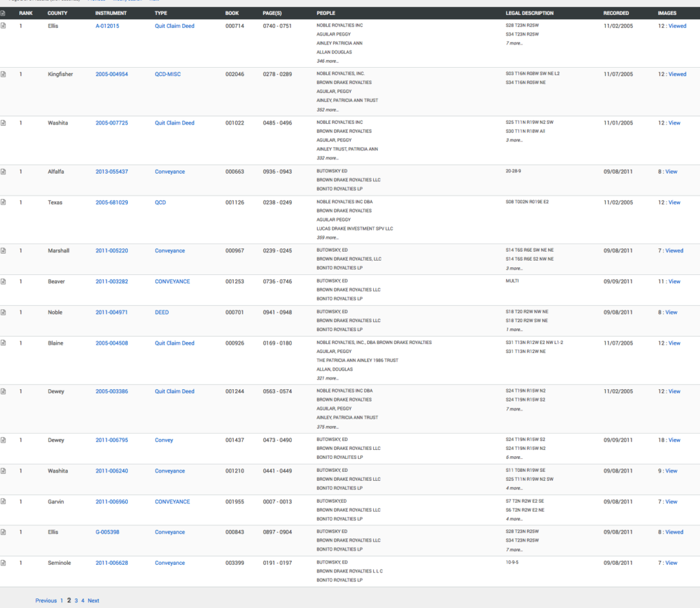Click the document icon for Garvin 2011-006960 row
Image resolution: width=700 pixels, height=608 pixels.
tap(3, 502)
